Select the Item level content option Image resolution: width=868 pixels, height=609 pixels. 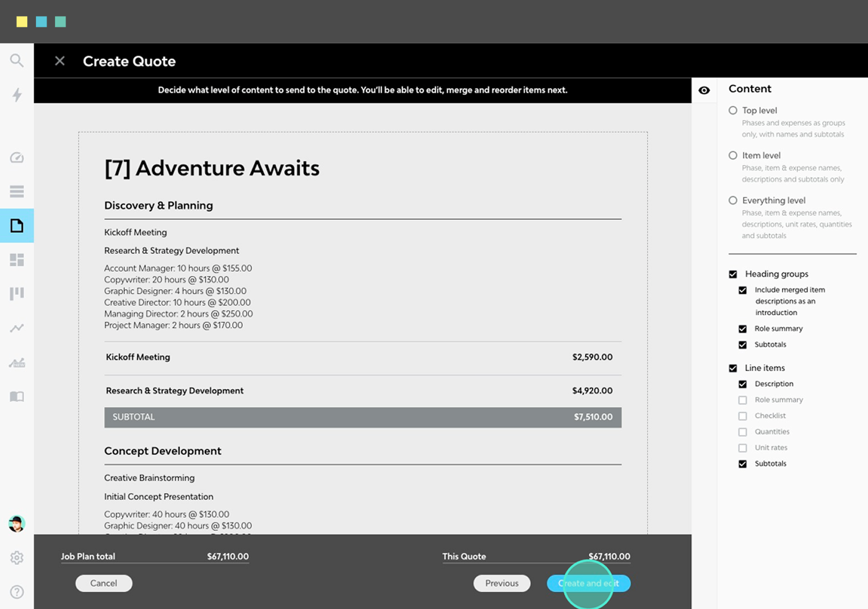(x=732, y=155)
